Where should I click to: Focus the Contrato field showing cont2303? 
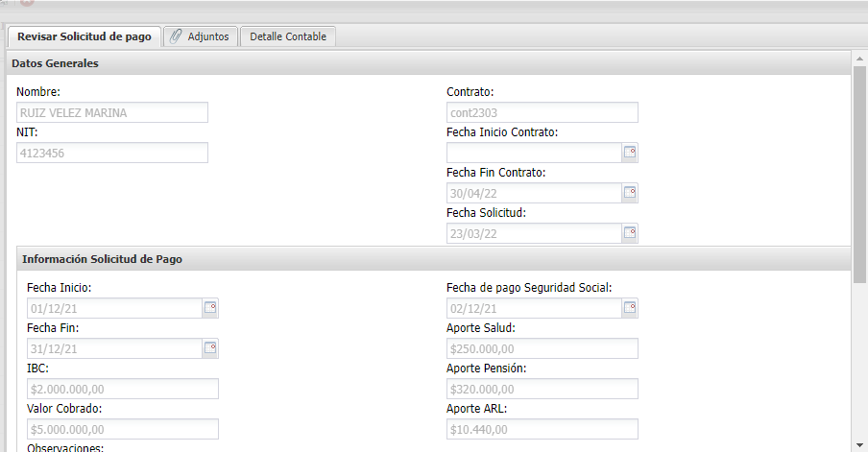click(x=542, y=112)
